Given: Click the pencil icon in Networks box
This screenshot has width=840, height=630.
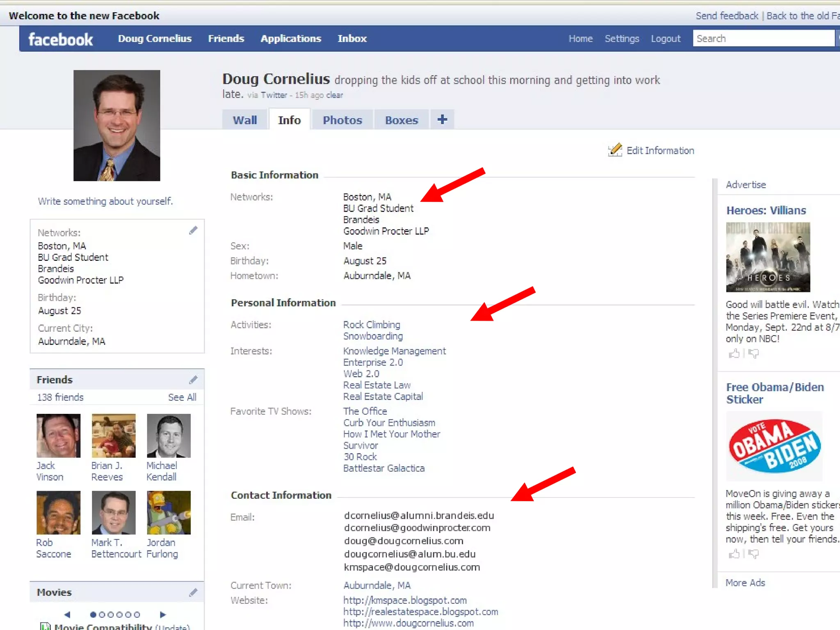Looking at the screenshot, I should click(x=193, y=231).
